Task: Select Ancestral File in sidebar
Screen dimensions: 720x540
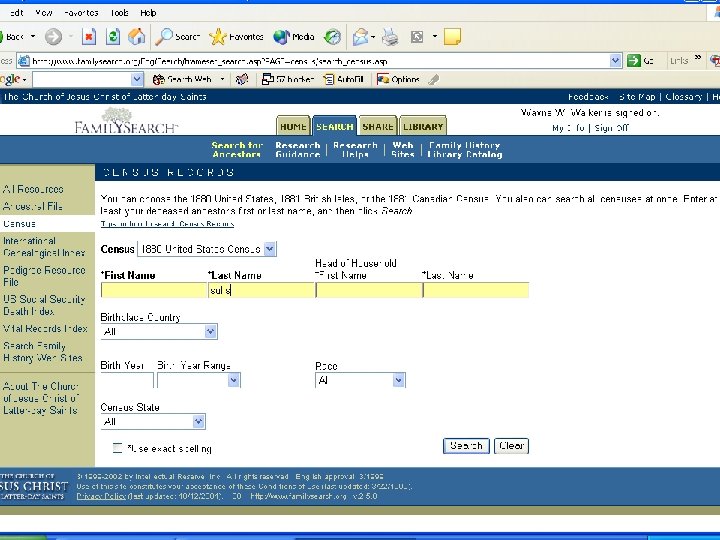Action: click(33, 207)
